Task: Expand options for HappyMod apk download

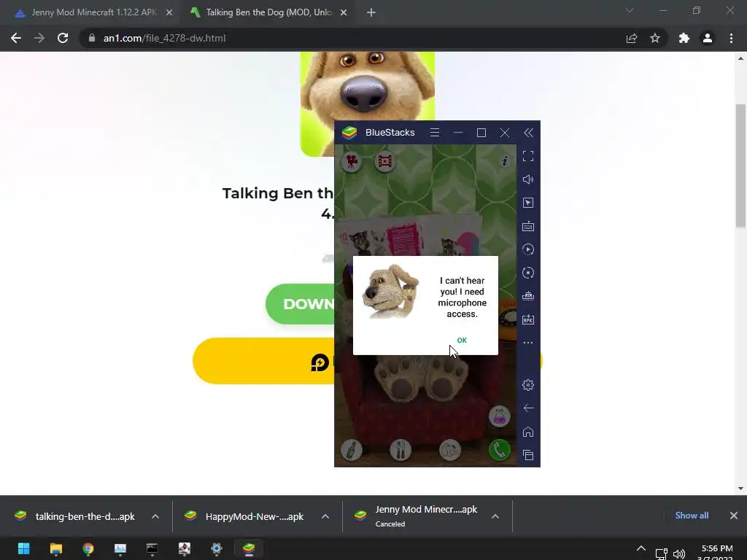Action: tap(325, 516)
